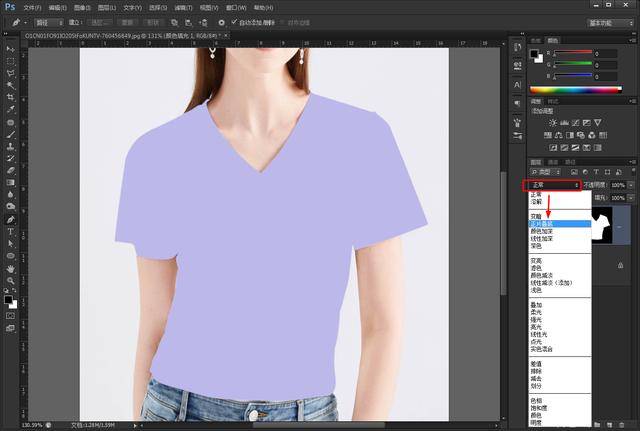
Task: Add a Brightness/Contrast adjustment sun icon
Action: [553, 123]
